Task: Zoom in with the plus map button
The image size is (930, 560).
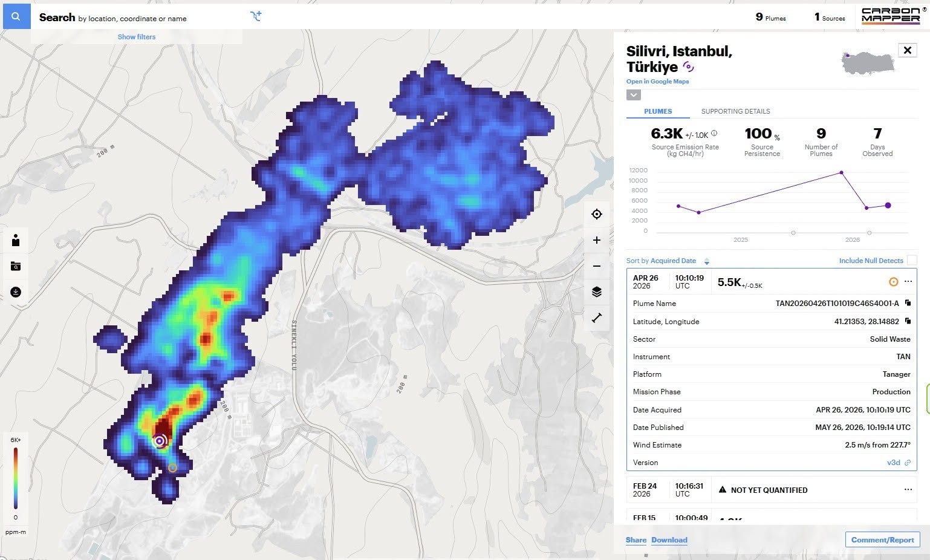Action: pyautogui.click(x=597, y=240)
